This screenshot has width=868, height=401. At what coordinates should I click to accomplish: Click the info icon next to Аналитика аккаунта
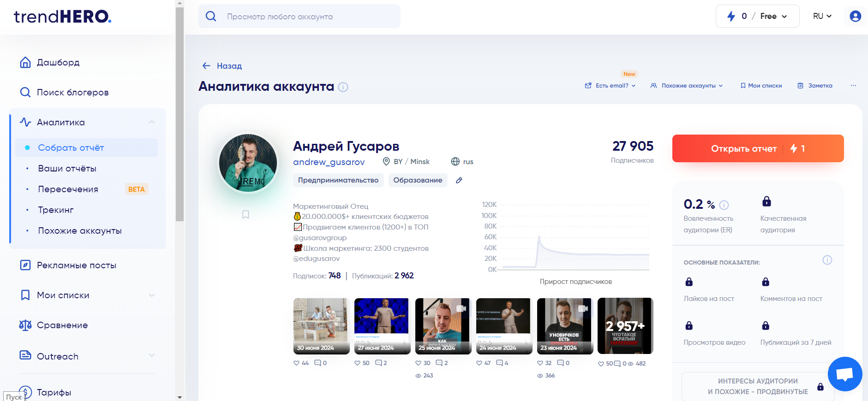pos(343,87)
